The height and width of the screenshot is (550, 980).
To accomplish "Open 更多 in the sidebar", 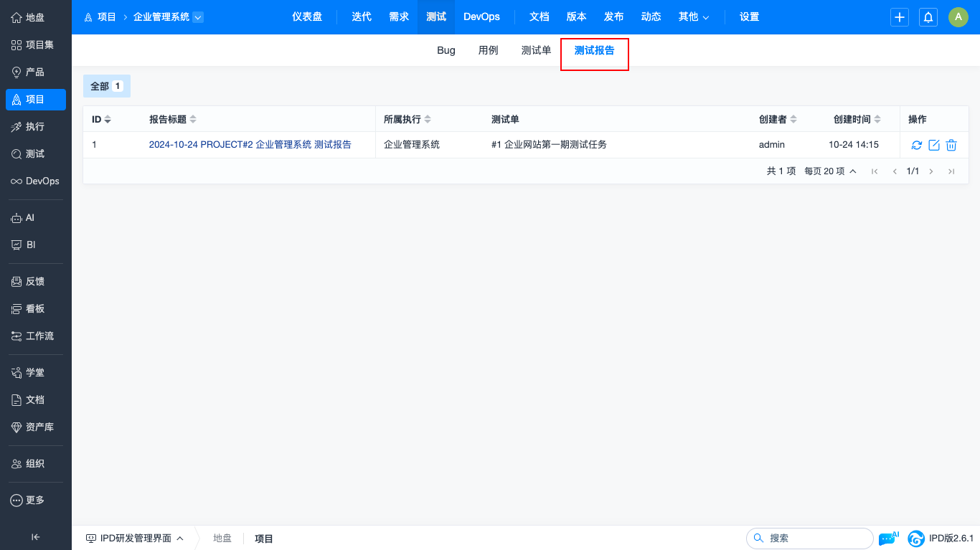I will click(x=36, y=500).
